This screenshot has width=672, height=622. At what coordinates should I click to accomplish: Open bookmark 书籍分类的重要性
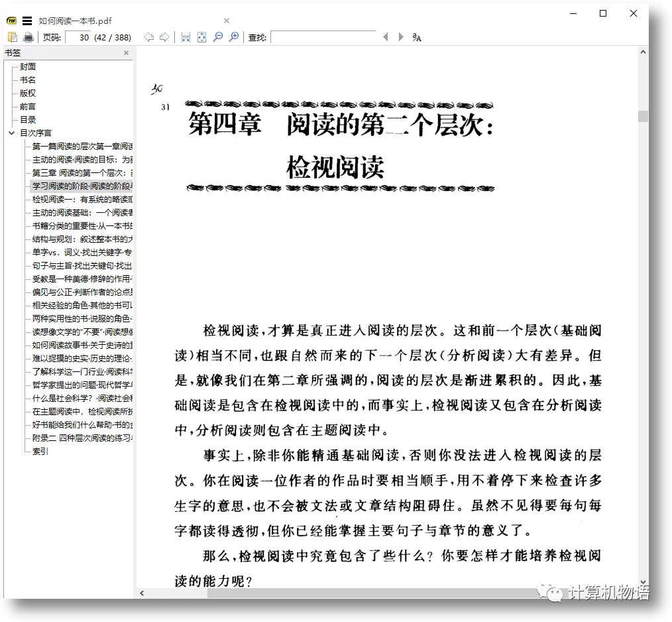(82, 226)
